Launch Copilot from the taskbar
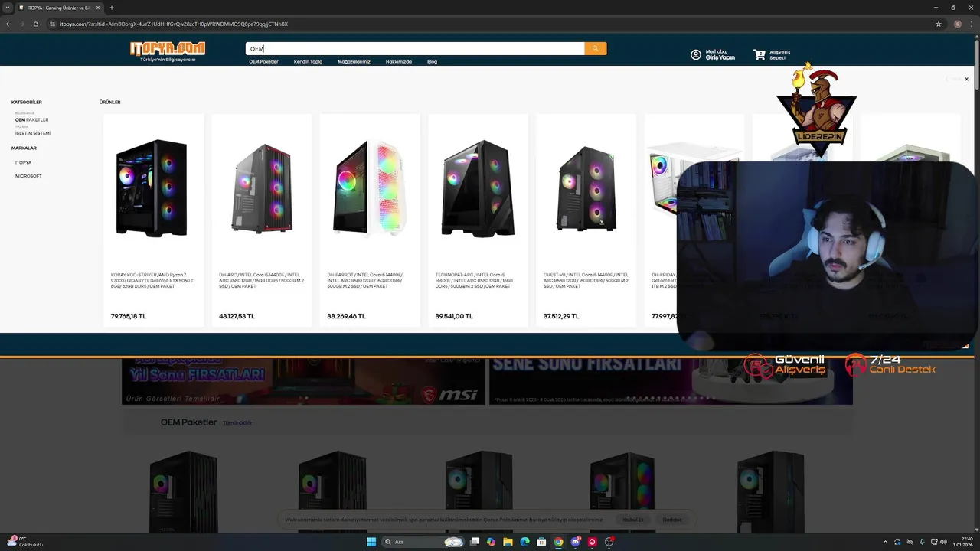980x551 pixels. click(491, 542)
